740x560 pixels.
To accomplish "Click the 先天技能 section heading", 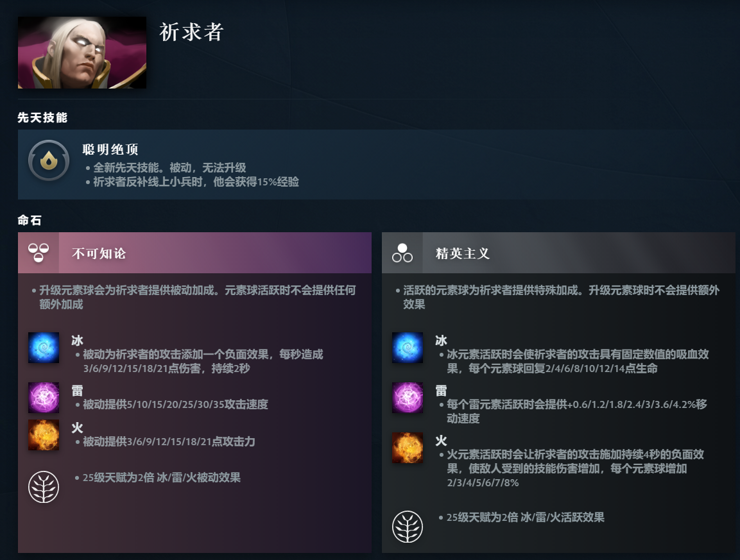I will click(x=42, y=117).
